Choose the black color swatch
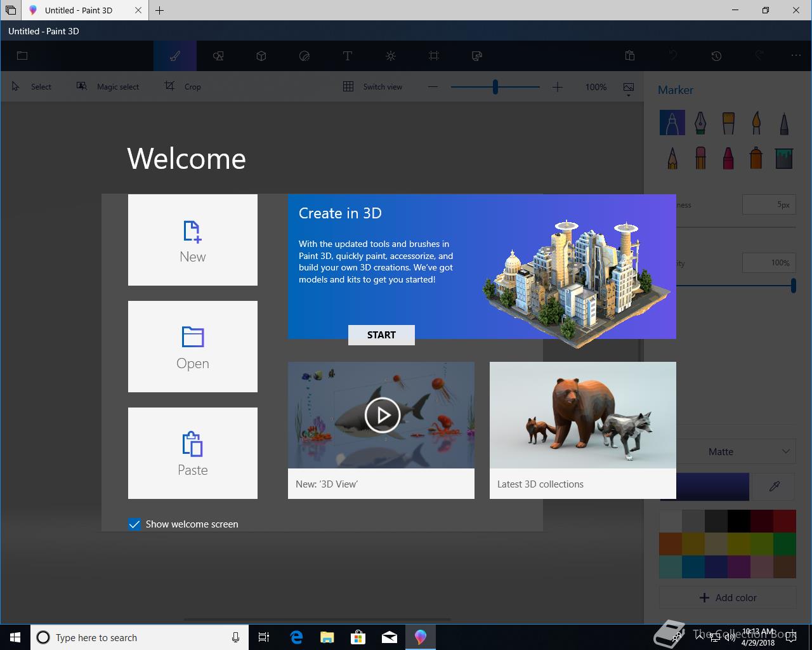 [x=739, y=521]
